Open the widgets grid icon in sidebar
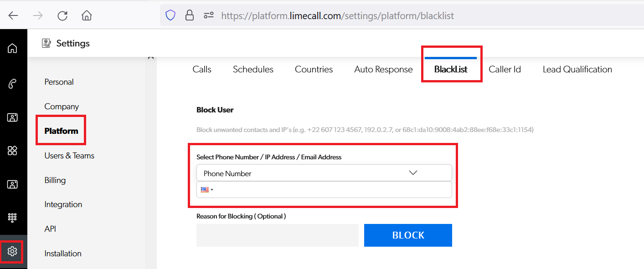The image size is (644, 269). tap(12, 151)
